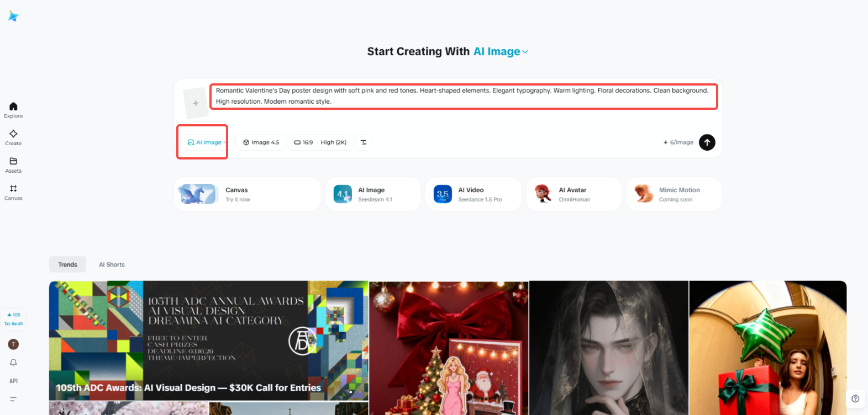Open the user profile avatar
Viewport: 868px width, 415px height.
(x=13, y=344)
